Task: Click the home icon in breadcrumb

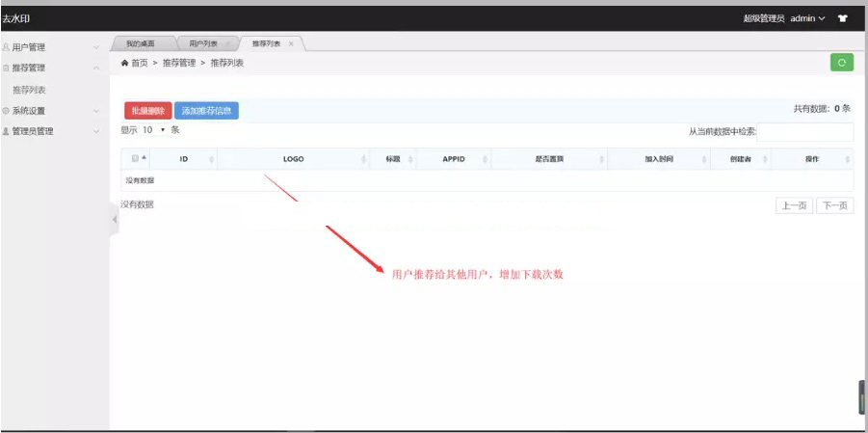Action: (x=124, y=63)
